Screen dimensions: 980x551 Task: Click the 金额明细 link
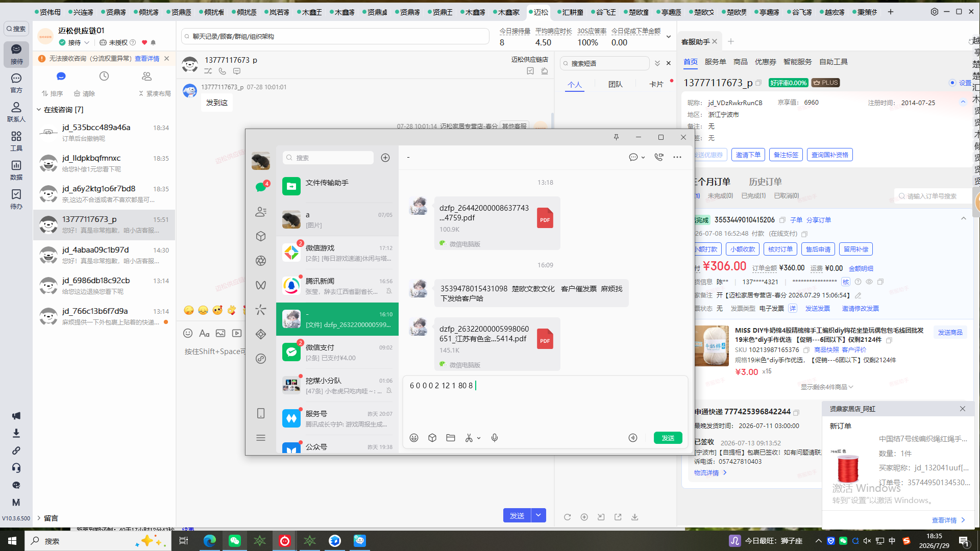coord(861,268)
